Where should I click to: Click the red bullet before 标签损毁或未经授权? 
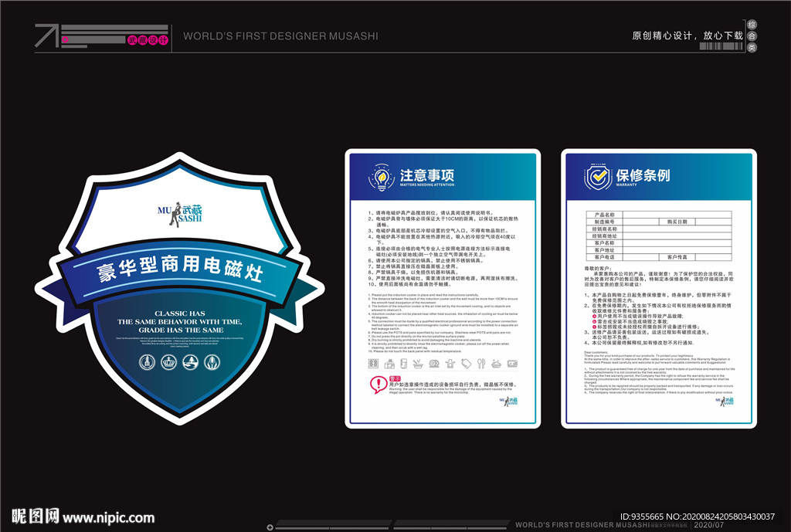pyautogui.click(x=595, y=327)
